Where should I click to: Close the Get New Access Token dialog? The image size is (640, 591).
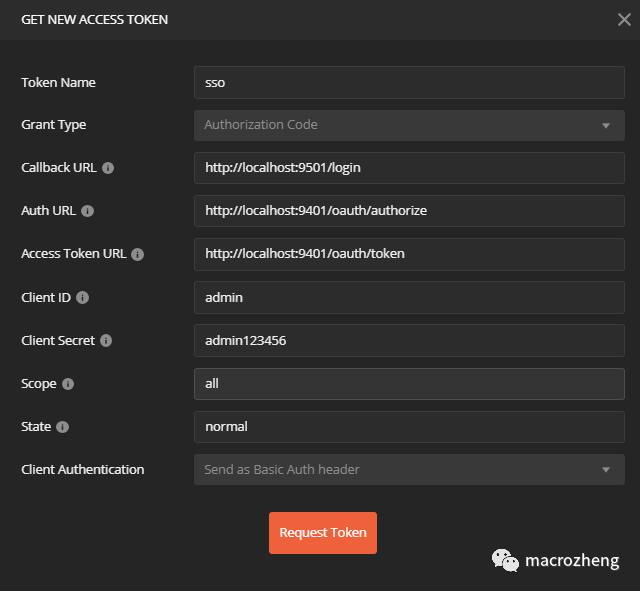[x=624, y=19]
